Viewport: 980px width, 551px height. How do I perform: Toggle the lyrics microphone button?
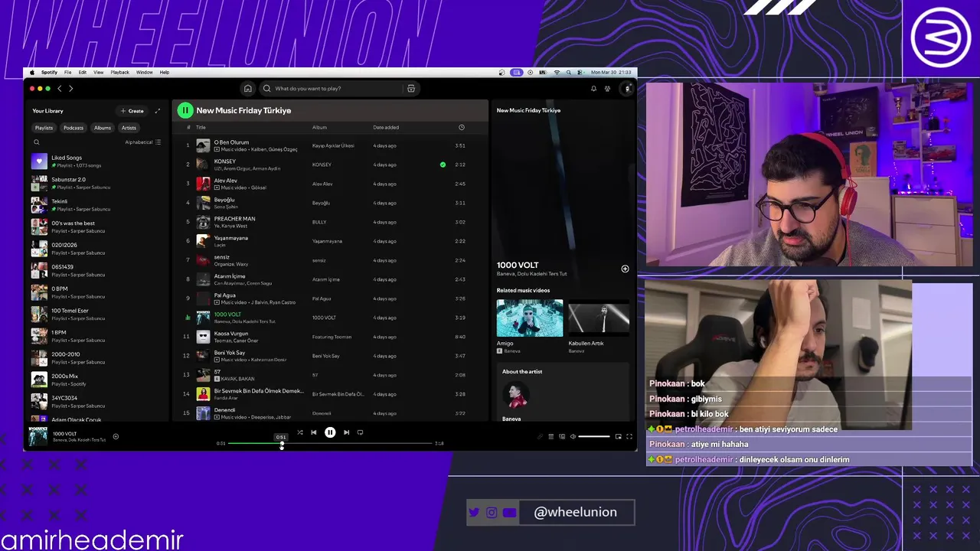click(x=540, y=436)
